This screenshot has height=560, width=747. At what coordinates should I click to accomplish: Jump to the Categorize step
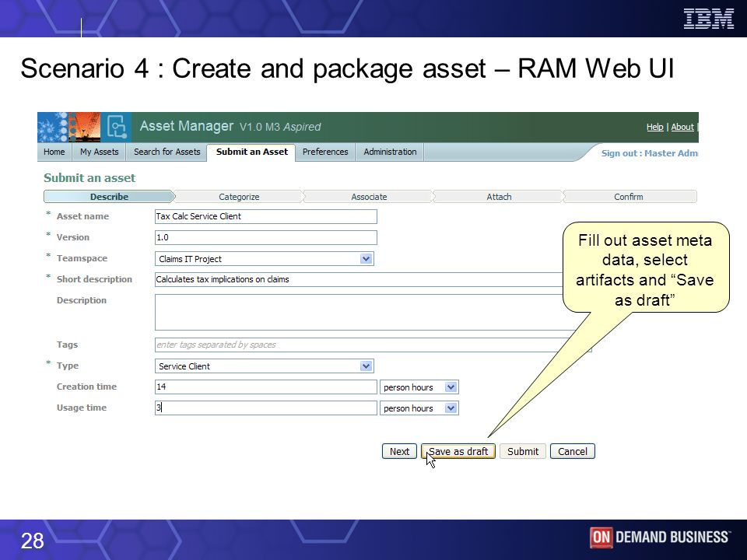pyautogui.click(x=239, y=197)
